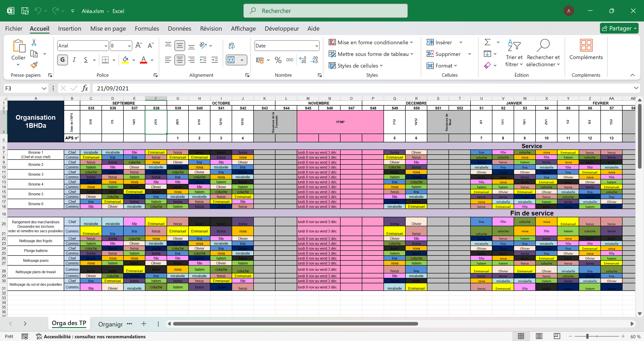This screenshot has height=341, width=644.
Task: Click the Format Painter brush icon
Action: (34, 65)
